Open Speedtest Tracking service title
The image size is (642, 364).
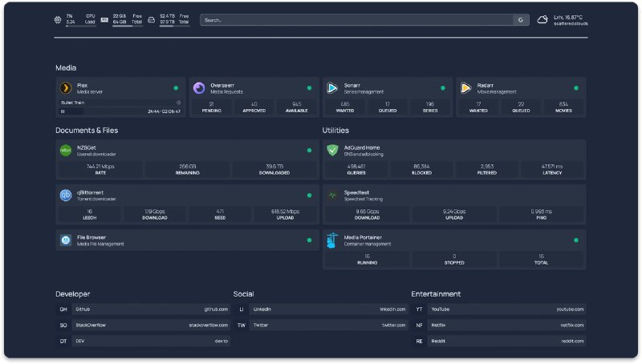pos(364,196)
